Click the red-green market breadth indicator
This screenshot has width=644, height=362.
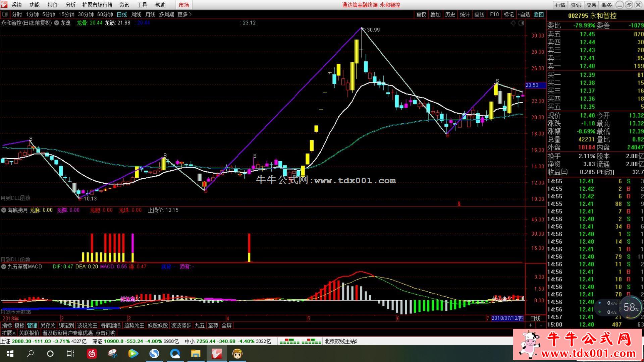(x=301, y=341)
